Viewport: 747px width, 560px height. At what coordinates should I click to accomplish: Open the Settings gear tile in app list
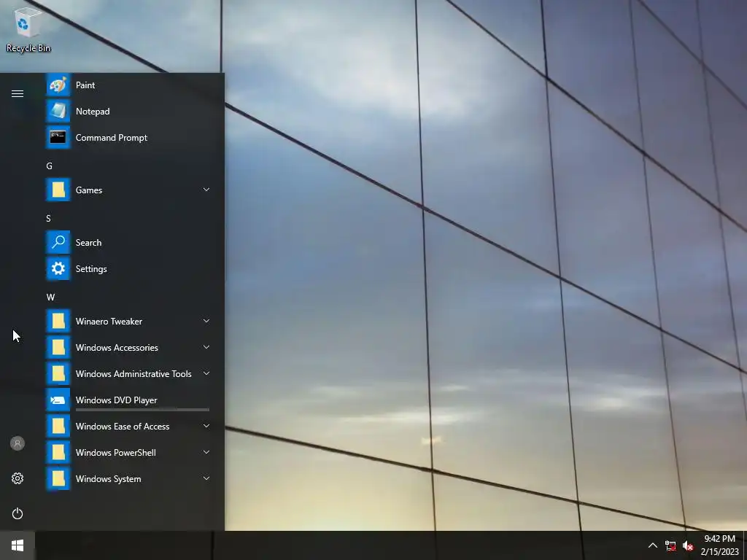click(58, 268)
